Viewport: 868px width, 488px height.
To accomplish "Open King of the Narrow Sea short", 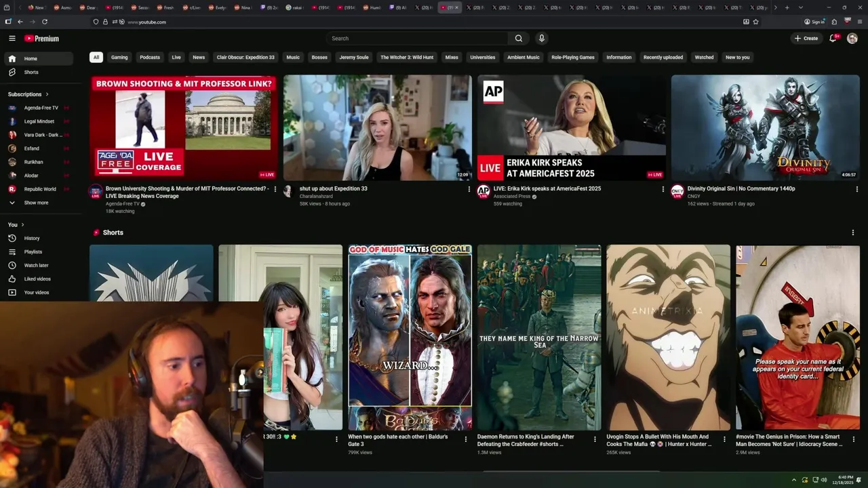I will 539,338.
